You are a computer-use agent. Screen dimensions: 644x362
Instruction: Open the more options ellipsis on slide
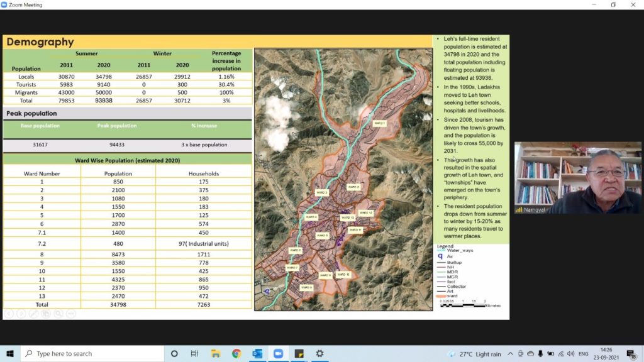tap(70, 313)
